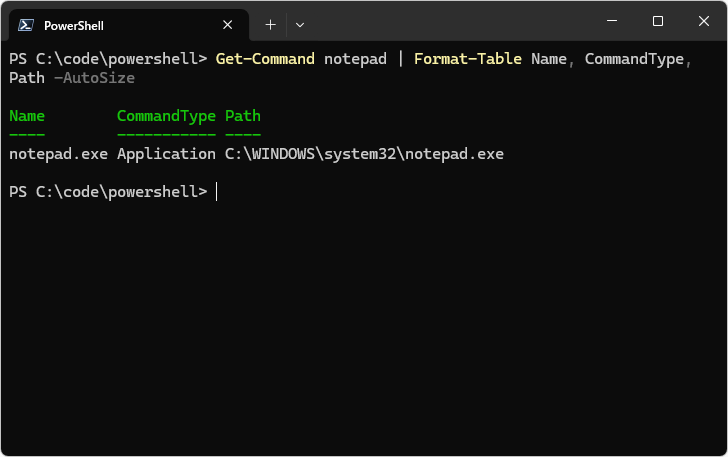The height and width of the screenshot is (457, 728).
Task: Click the empty title bar area
Action: [450, 22]
